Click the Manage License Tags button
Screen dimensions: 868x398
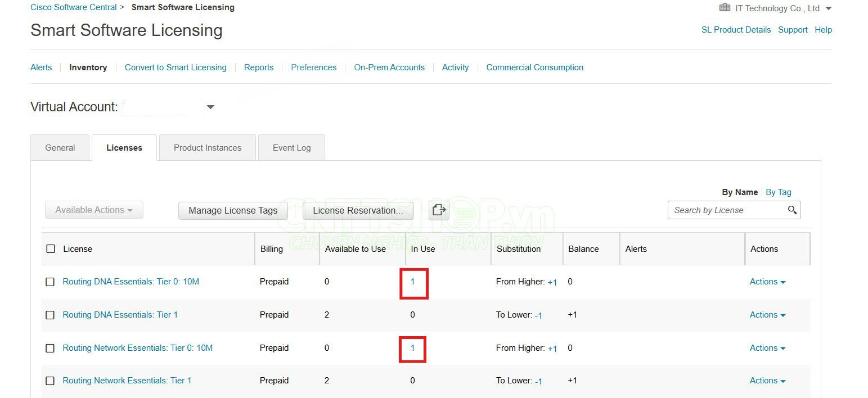233,211
